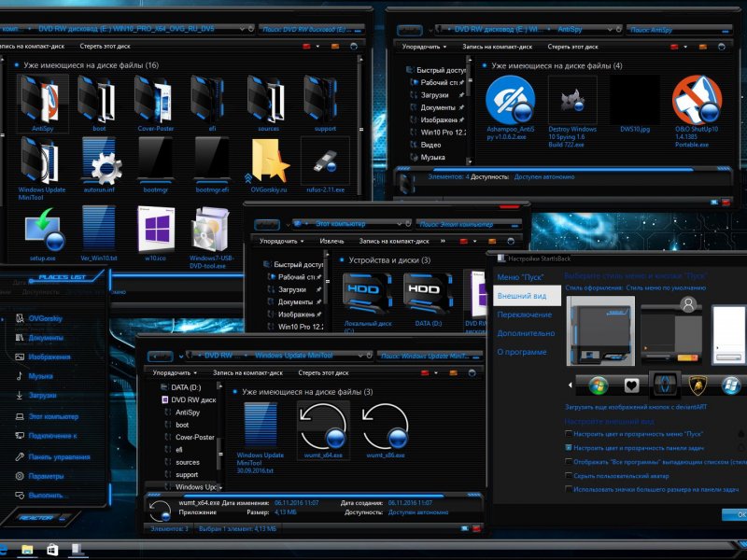Check Использовать значки большего размера на панели задач
Viewport: 747px width, 560px height.
569,489
